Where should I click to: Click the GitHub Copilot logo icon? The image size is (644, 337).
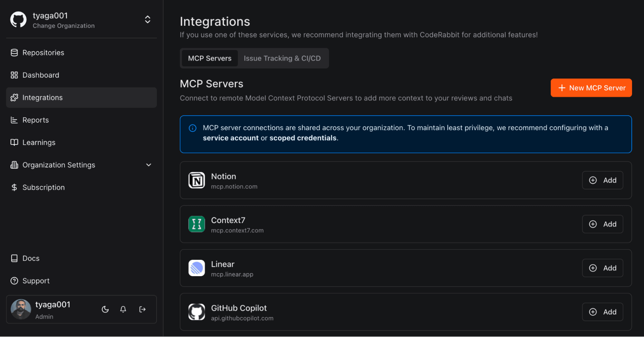tap(197, 312)
